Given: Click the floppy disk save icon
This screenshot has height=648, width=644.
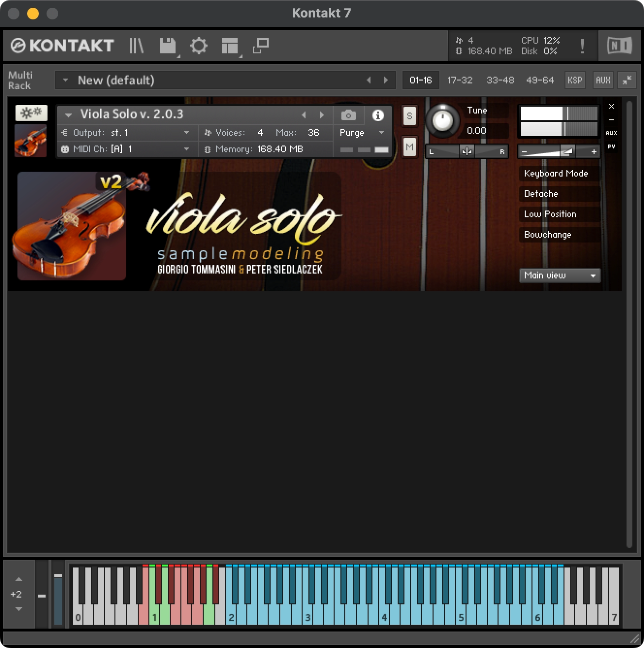Looking at the screenshot, I should pyautogui.click(x=168, y=46).
